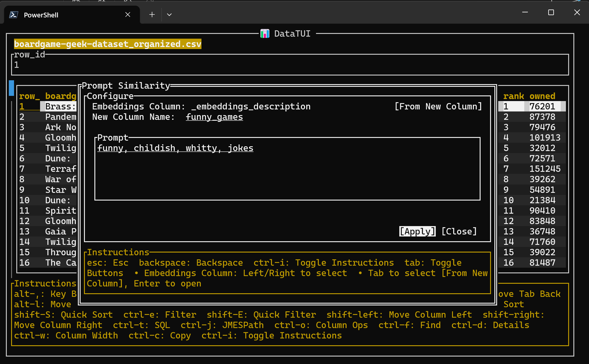
Task: Click the PowerShell tab icon
Action: coord(14,15)
